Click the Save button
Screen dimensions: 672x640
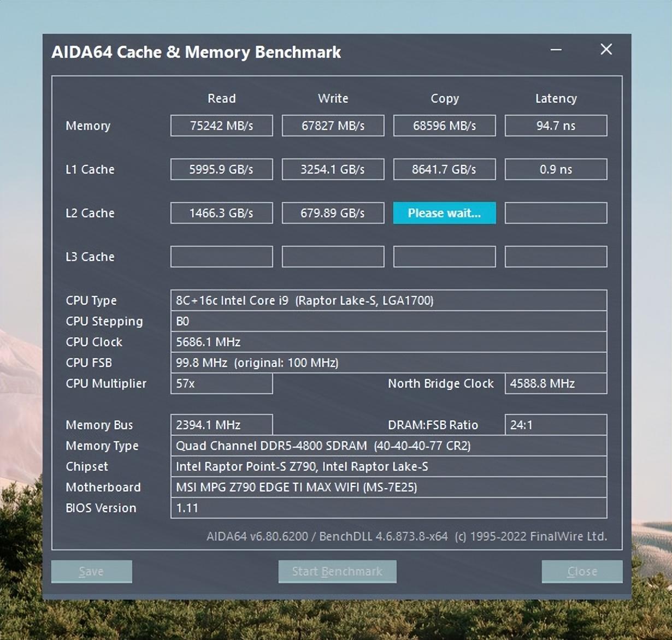(x=92, y=571)
